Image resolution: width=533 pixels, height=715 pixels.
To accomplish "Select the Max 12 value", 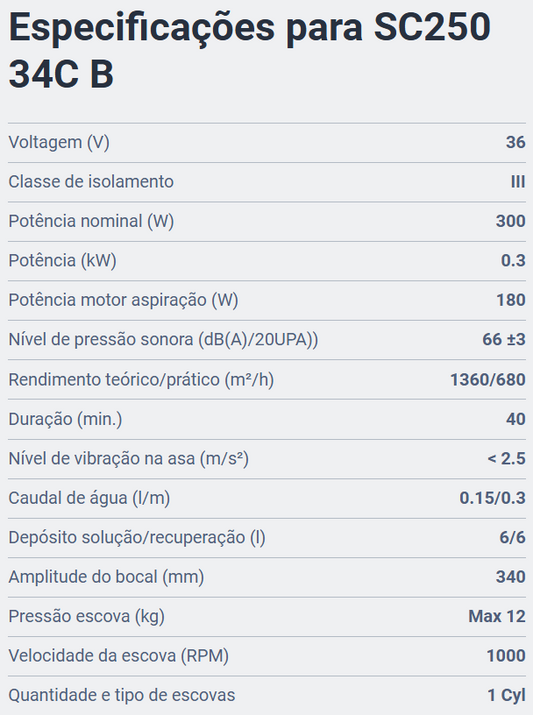I will [x=497, y=617].
